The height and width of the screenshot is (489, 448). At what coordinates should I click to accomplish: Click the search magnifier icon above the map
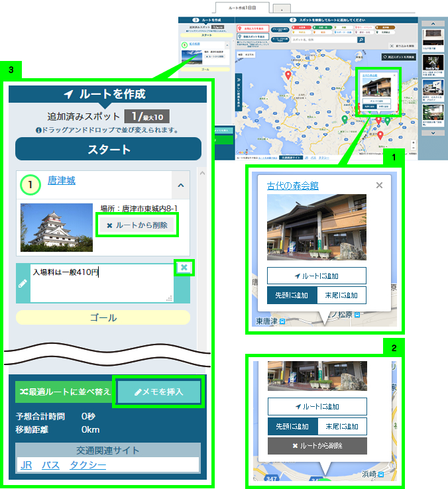361,40
